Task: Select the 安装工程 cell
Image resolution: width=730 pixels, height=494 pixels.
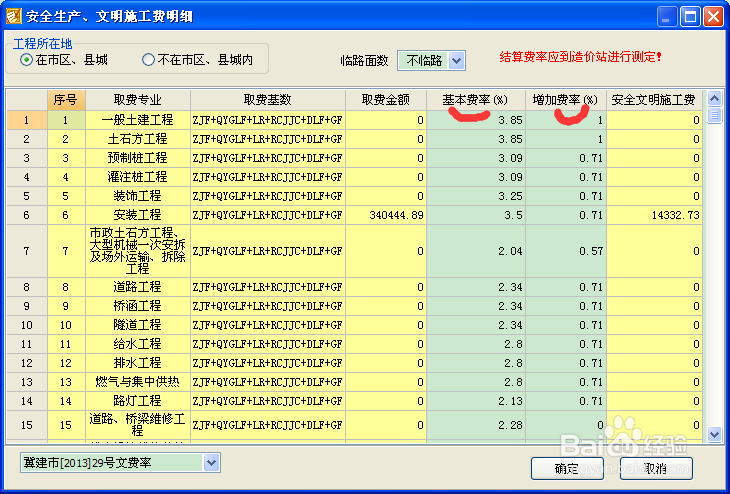Action: coord(138,215)
